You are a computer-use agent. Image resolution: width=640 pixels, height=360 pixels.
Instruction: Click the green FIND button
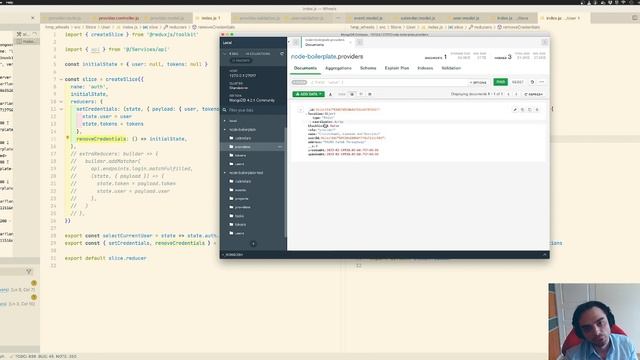(500, 82)
